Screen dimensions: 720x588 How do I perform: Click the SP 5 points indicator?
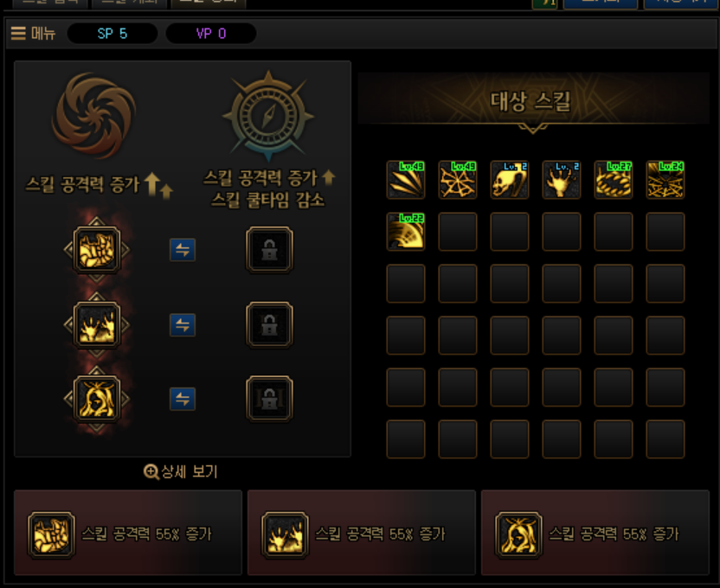coord(112,34)
